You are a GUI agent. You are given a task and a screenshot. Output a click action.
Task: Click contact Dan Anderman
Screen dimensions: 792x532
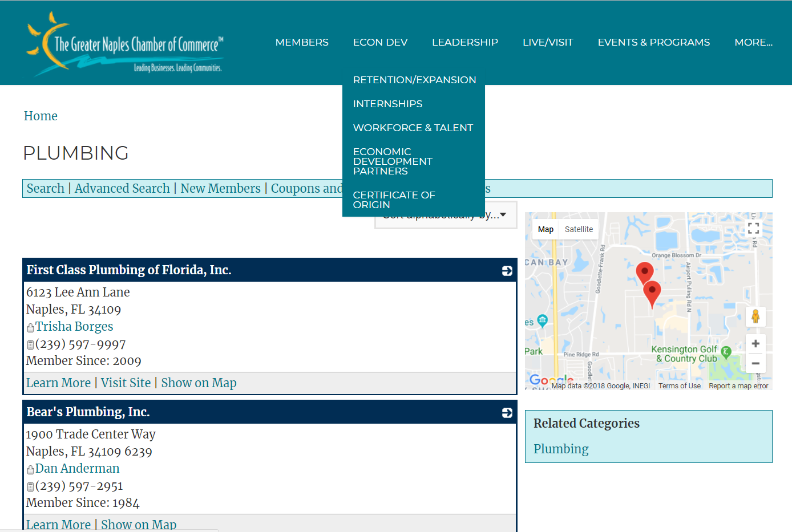tap(78, 468)
